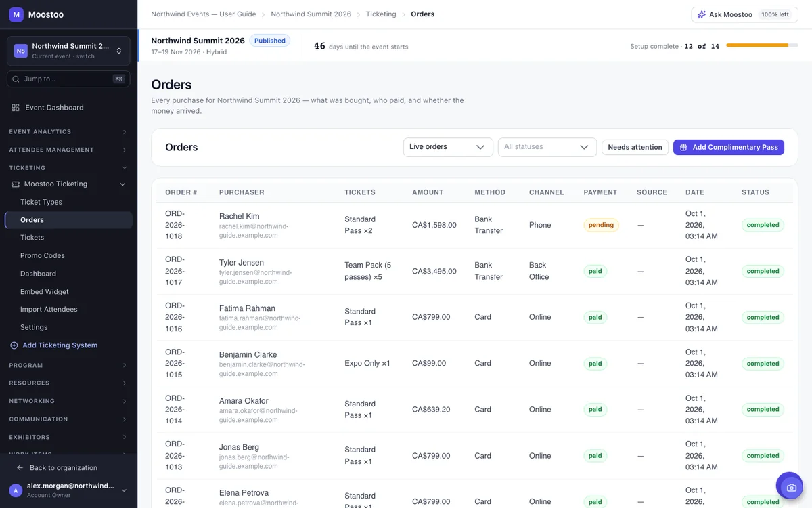
Task: Click the Published status badge
Action: pos(270,41)
